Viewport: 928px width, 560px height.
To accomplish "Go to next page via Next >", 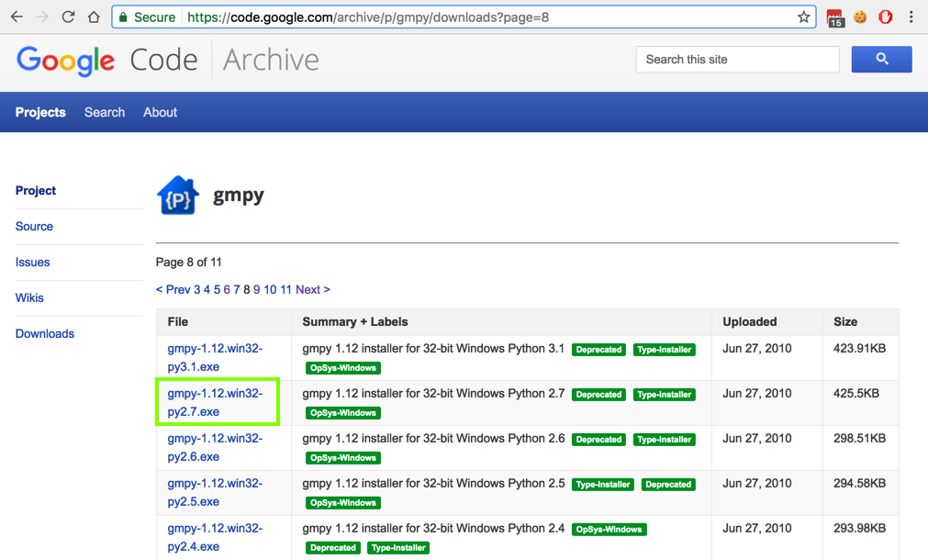I will click(x=313, y=289).
